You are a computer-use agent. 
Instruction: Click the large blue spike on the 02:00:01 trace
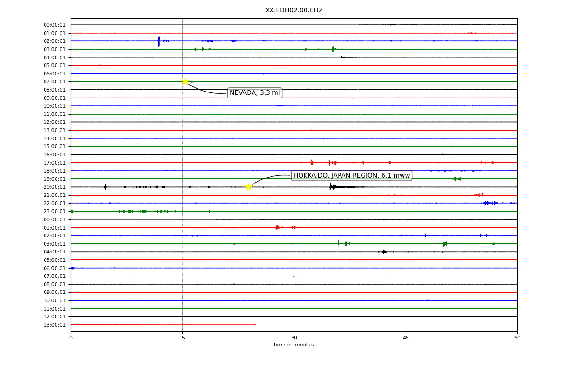159,41
